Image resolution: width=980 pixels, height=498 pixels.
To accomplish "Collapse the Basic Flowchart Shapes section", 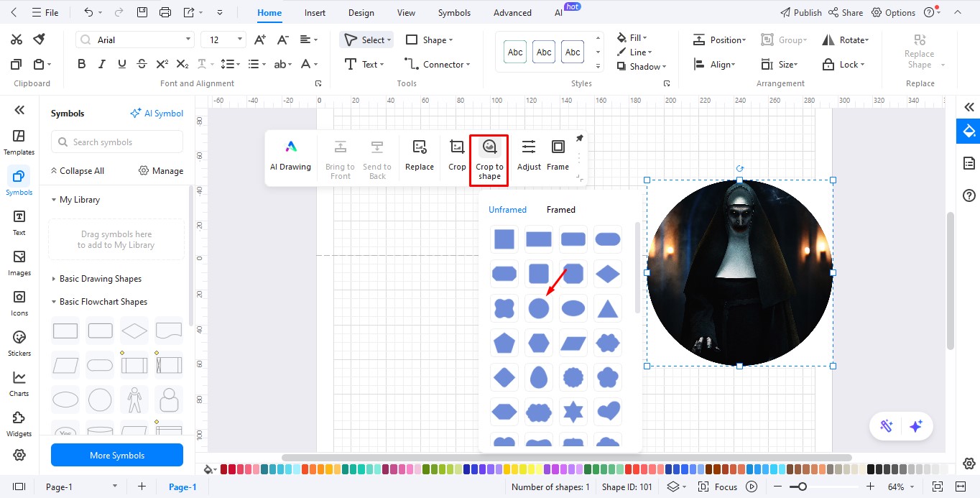I will (99, 302).
